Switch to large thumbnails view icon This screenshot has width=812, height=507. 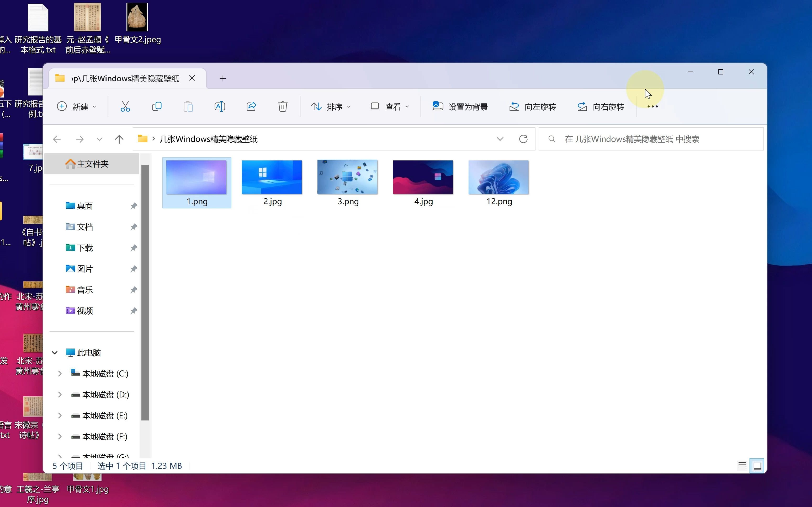click(x=757, y=466)
